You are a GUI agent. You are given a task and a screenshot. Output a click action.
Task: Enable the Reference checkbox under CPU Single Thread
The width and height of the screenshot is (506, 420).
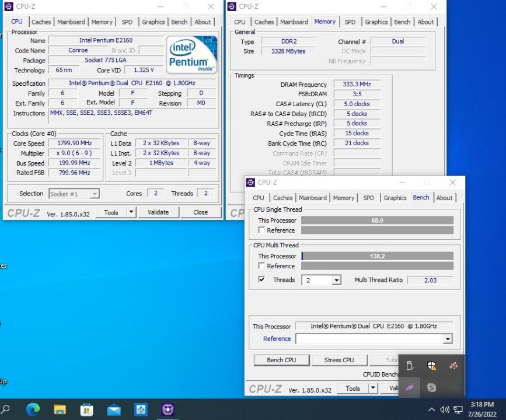click(x=260, y=230)
